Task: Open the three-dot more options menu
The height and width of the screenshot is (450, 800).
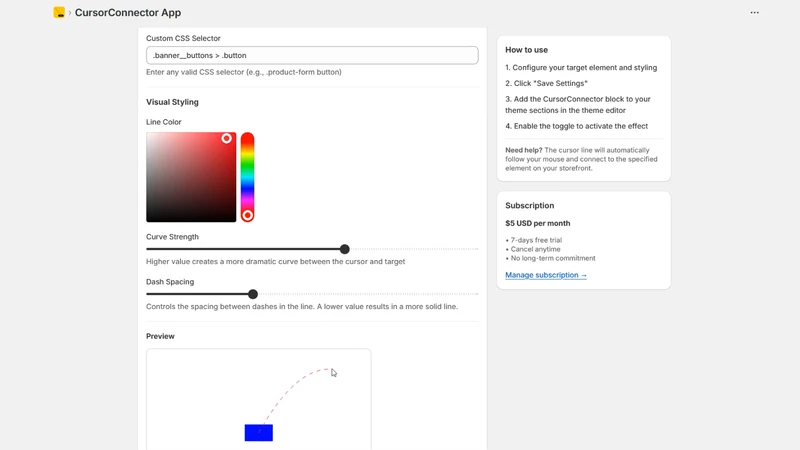Action: tap(754, 13)
